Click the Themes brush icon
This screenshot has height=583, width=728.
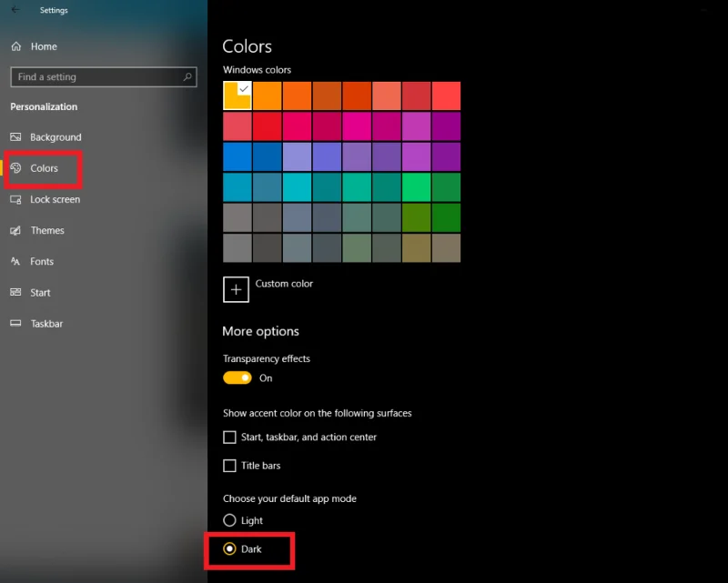click(x=15, y=230)
